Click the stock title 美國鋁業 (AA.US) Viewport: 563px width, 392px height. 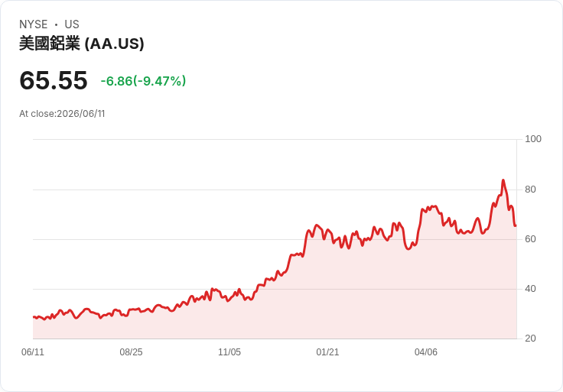[x=82, y=44]
